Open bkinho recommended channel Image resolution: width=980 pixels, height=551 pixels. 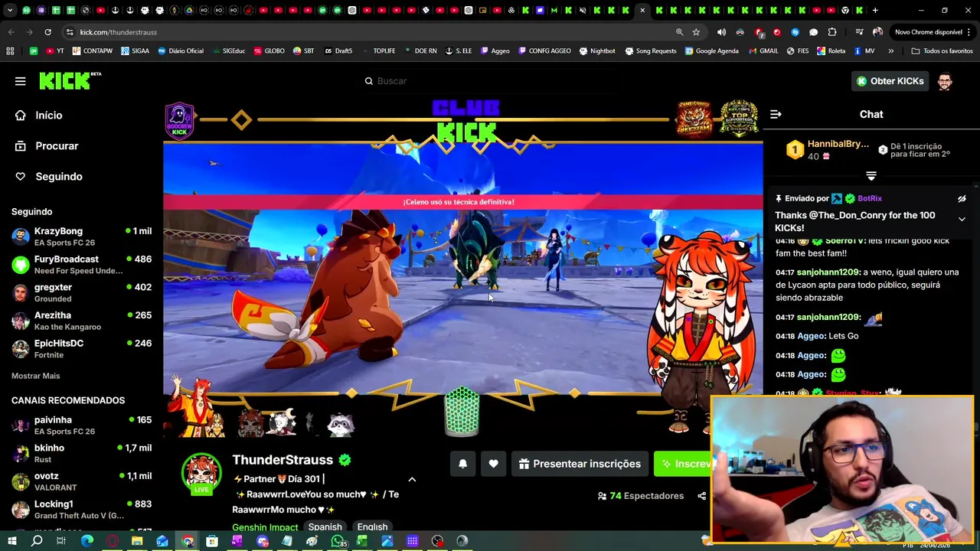tap(81, 454)
